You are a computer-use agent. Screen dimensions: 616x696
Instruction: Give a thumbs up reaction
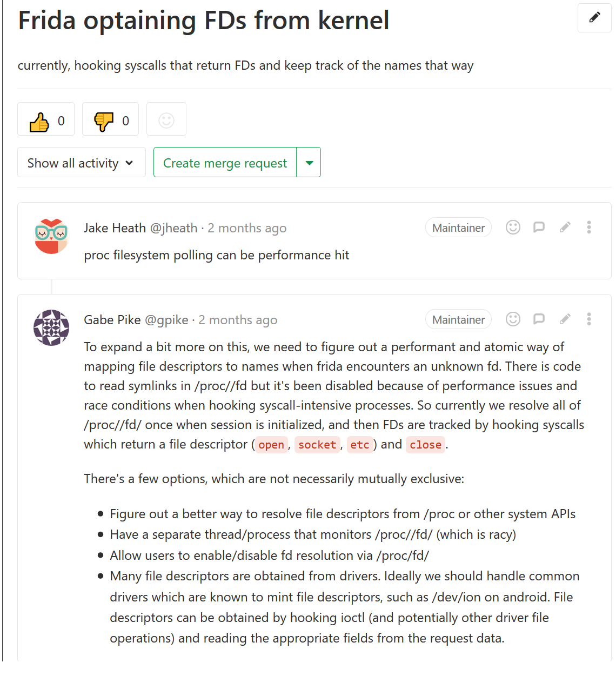coord(46,119)
